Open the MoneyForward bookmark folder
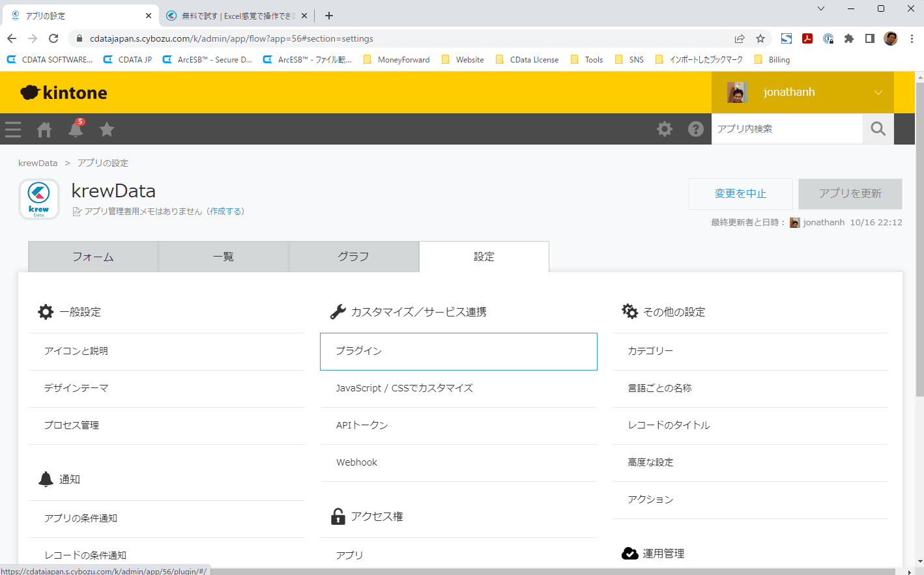 [396, 59]
